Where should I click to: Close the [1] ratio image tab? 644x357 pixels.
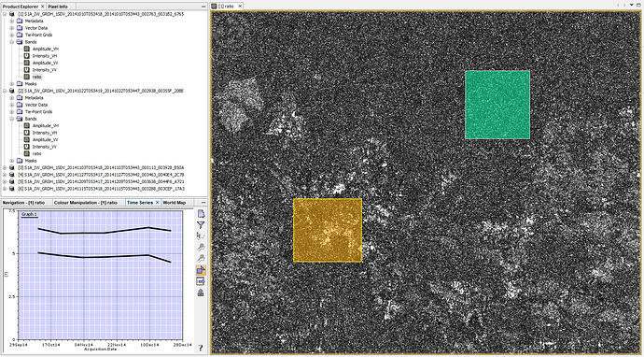(x=240, y=7)
